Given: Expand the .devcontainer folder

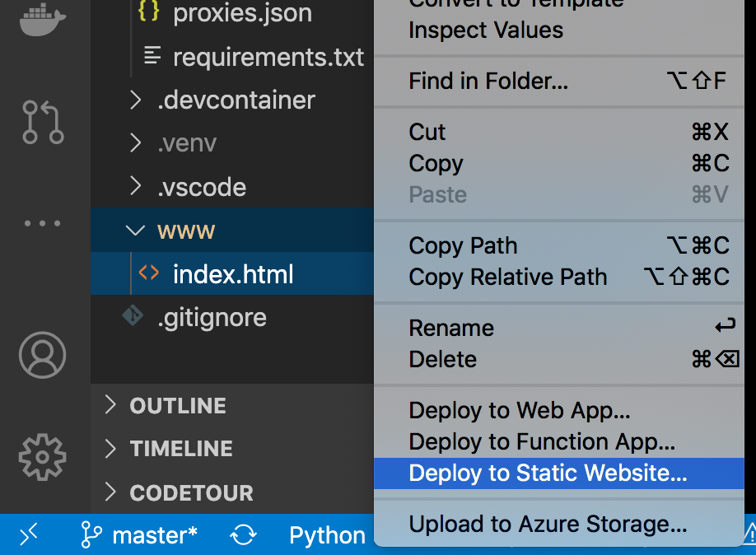Looking at the screenshot, I should [134, 100].
